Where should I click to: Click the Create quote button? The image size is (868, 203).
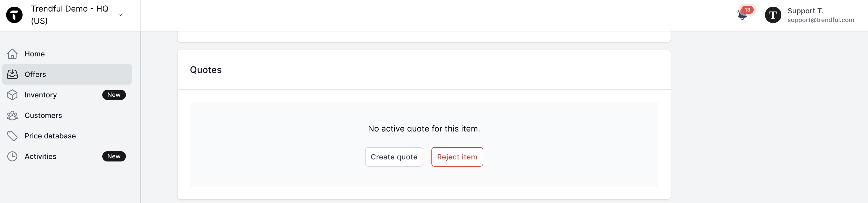click(x=394, y=157)
